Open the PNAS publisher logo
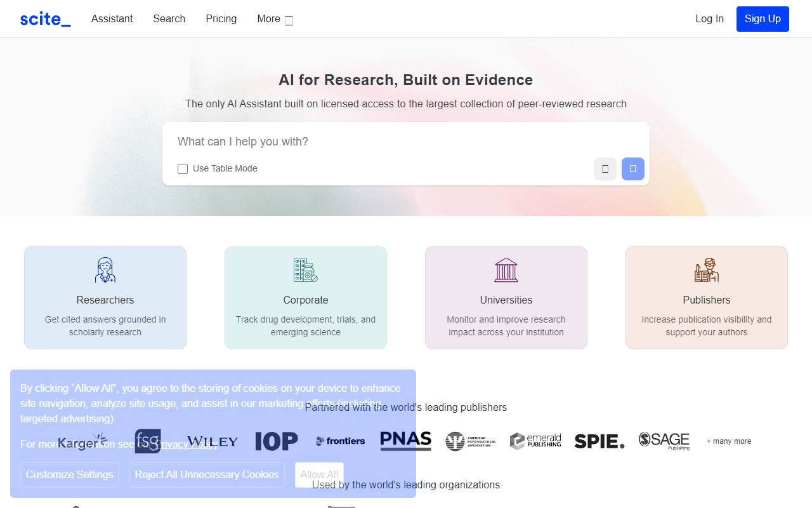The image size is (812, 508). tap(405, 440)
